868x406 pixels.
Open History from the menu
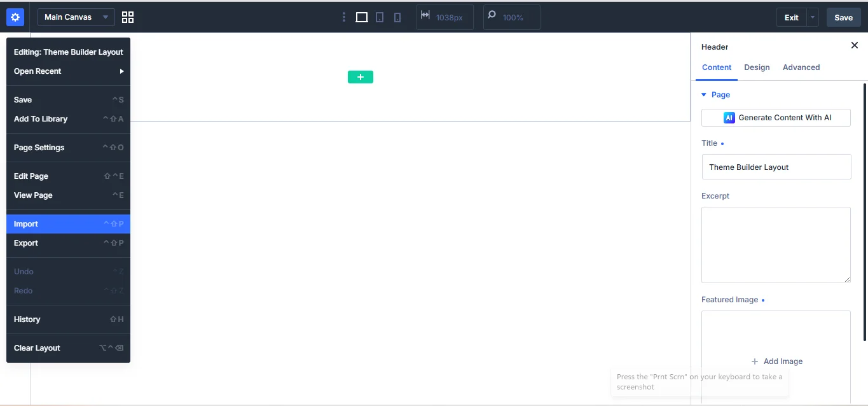tap(69, 319)
